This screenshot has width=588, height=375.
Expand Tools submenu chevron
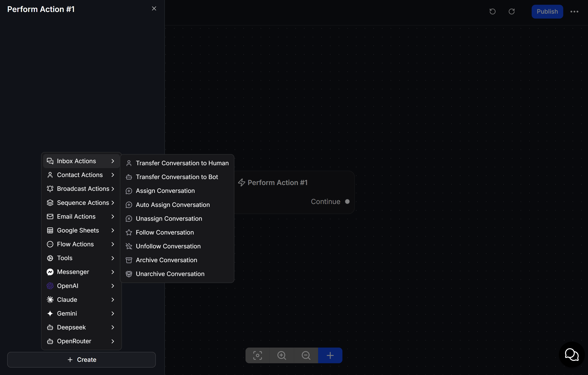113,258
